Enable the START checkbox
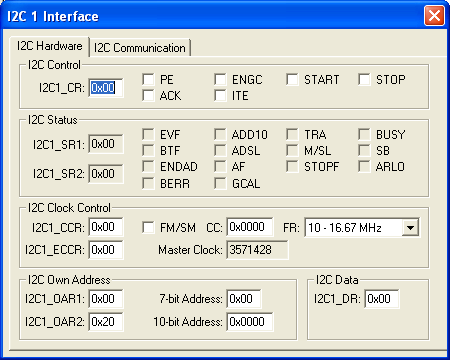450x360 pixels. point(292,80)
